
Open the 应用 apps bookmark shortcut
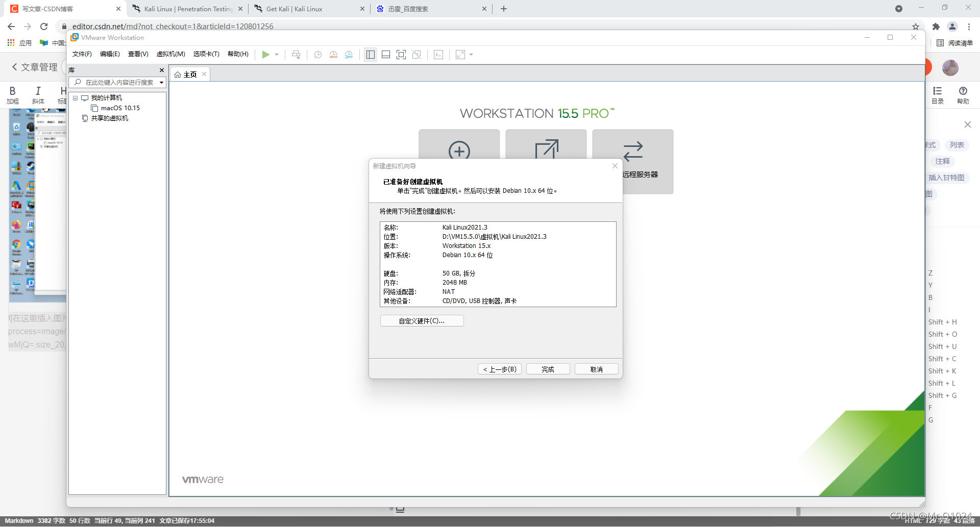pyautogui.click(x=19, y=43)
